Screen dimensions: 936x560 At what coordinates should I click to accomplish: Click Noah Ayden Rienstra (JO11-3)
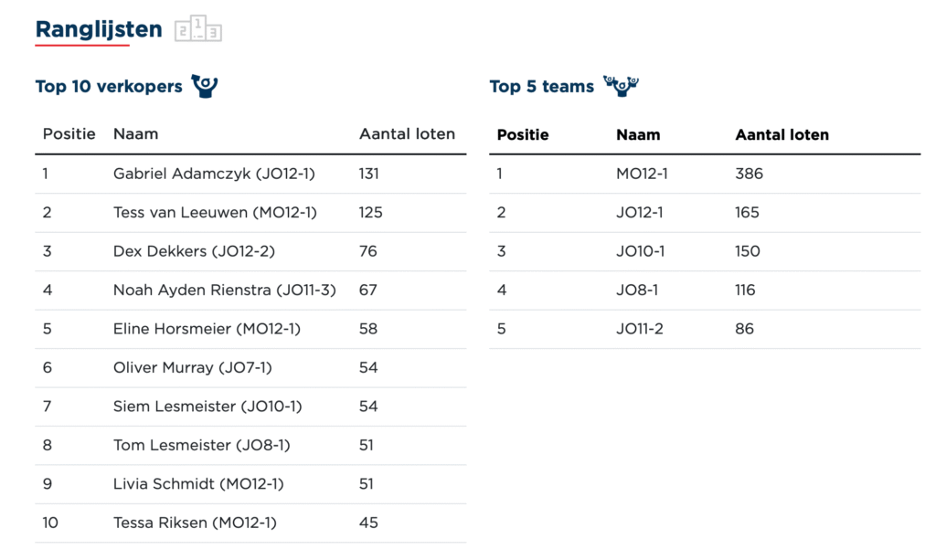pyautogui.click(x=225, y=291)
